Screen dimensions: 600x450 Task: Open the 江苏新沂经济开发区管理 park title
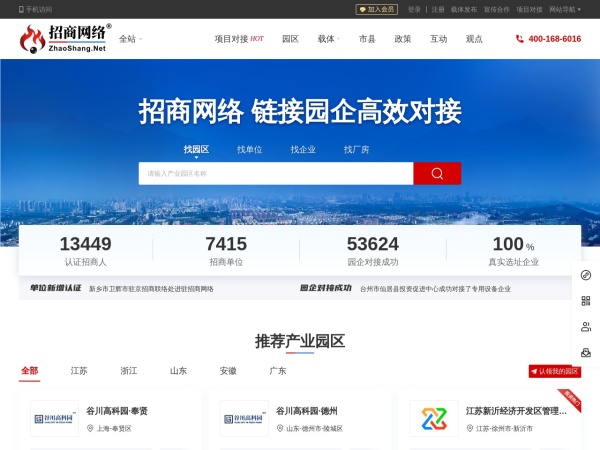pos(516,411)
